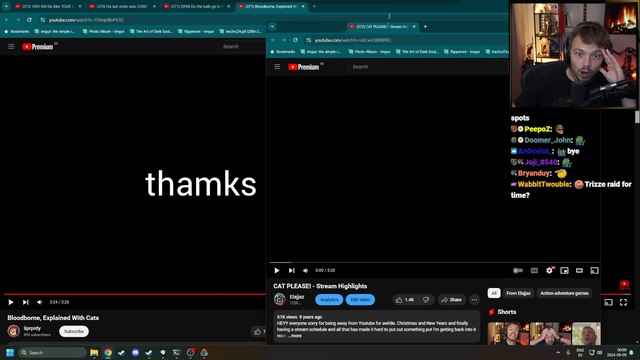Click the Edit video button
This screenshot has height=360, width=640.
pos(360,300)
